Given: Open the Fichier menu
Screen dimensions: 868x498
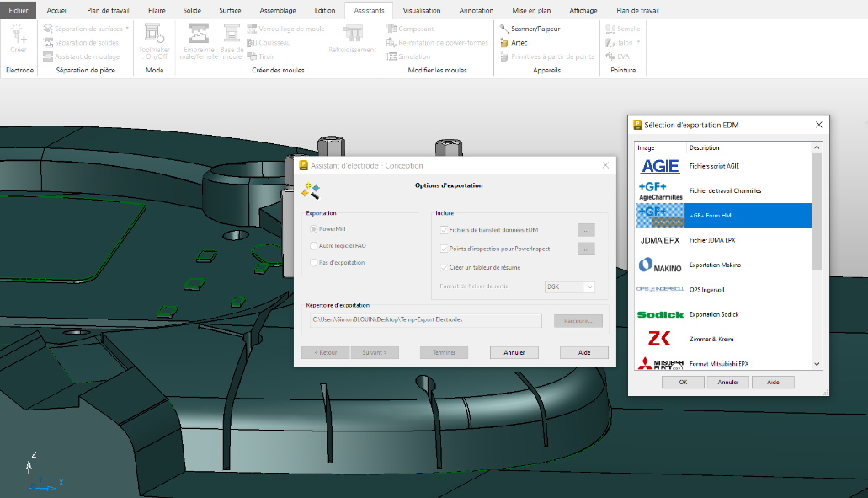Looking at the screenshot, I should (19, 10).
